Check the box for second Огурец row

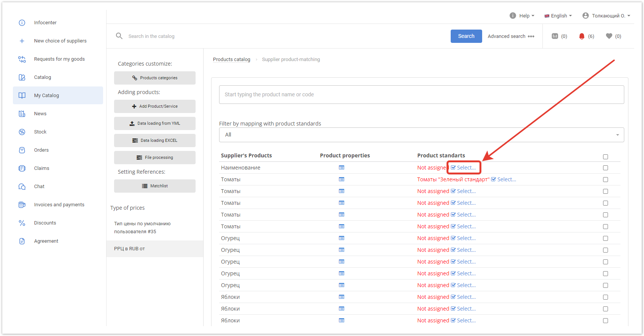point(605,250)
